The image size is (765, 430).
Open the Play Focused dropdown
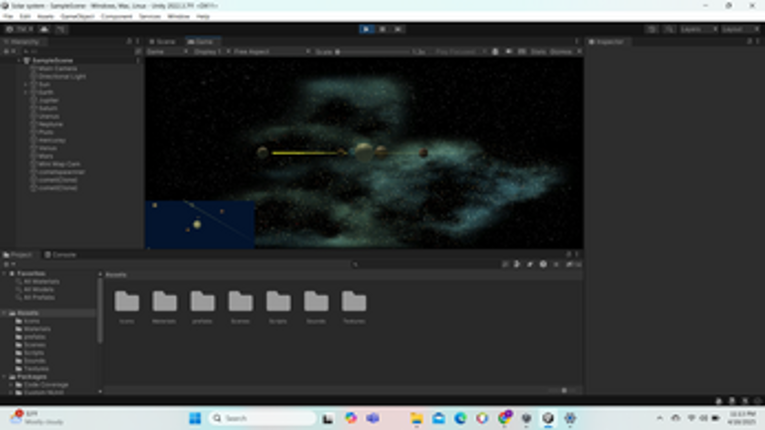(459, 52)
